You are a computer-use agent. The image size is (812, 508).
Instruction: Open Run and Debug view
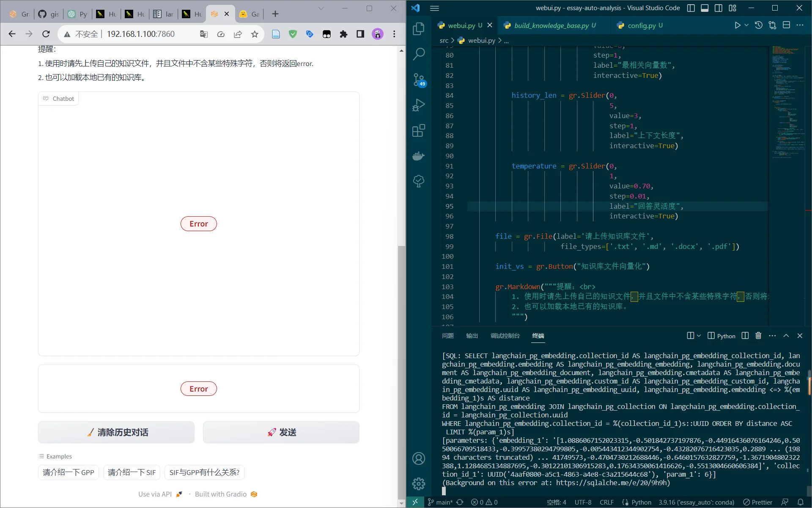click(x=418, y=105)
